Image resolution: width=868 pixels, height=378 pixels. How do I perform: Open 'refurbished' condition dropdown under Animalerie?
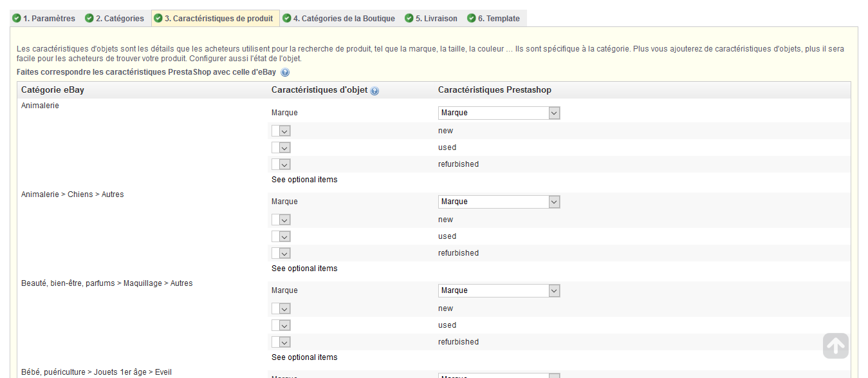(x=281, y=164)
